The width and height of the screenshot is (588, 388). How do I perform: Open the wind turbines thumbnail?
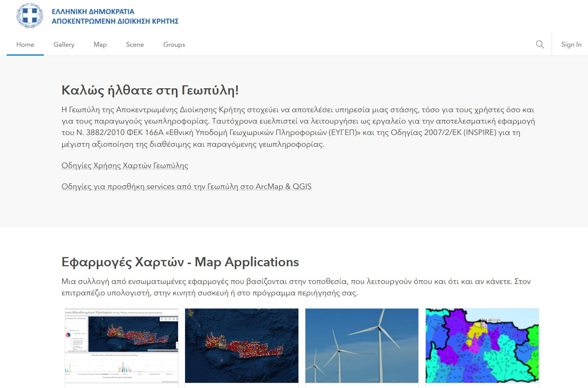362,346
